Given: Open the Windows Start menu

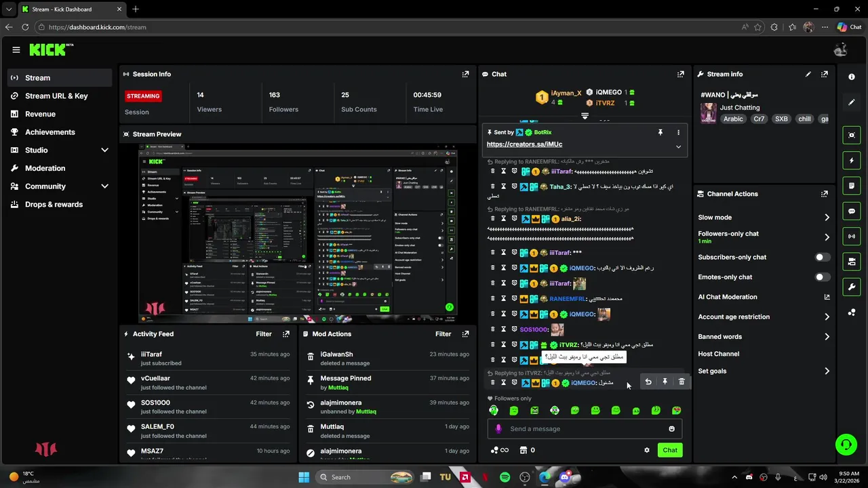Looking at the screenshot, I should pos(304,477).
